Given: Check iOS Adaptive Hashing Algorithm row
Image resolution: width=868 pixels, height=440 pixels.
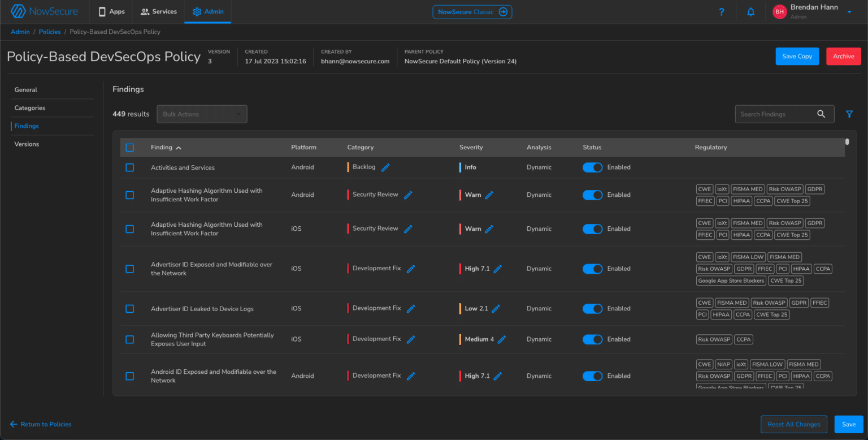Looking at the screenshot, I should coord(129,229).
